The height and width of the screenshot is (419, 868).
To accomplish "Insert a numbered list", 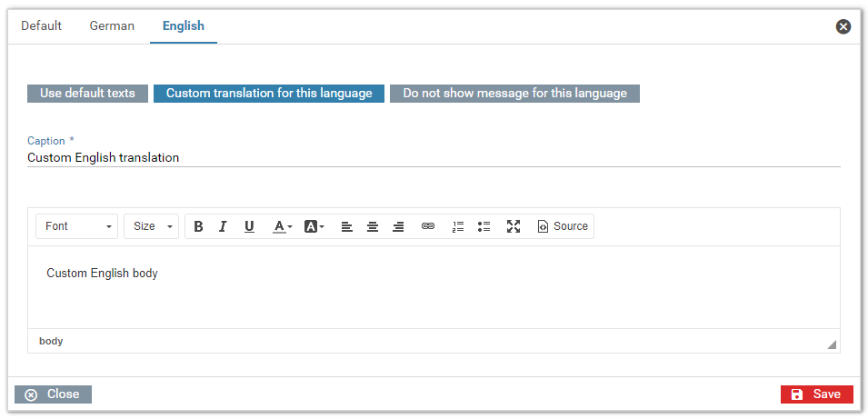I will (x=458, y=226).
